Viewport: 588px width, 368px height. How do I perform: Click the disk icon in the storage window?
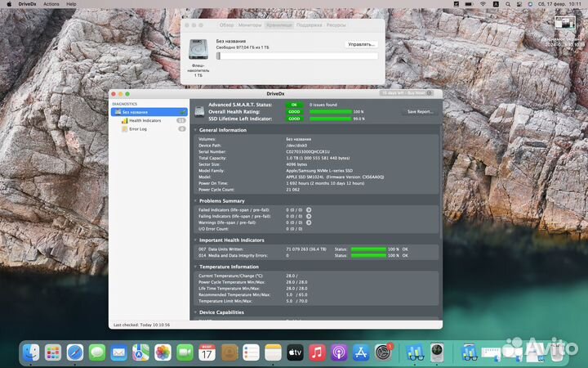point(198,49)
